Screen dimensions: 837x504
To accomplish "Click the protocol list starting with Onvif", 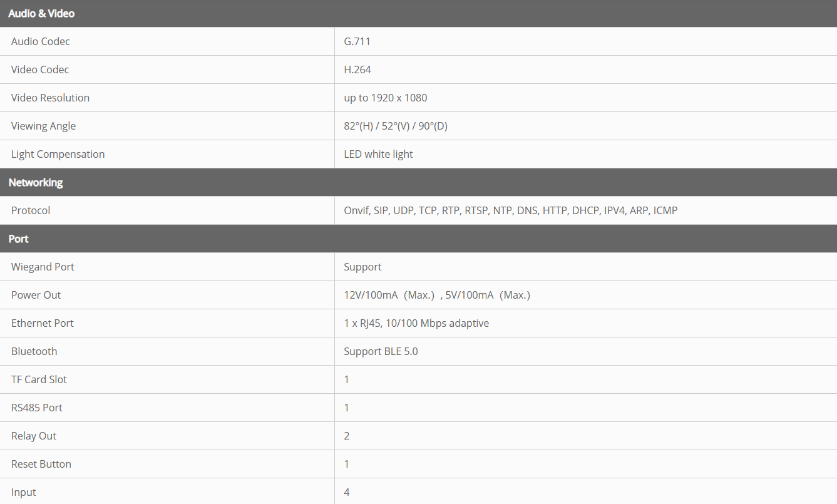I will 510,210.
